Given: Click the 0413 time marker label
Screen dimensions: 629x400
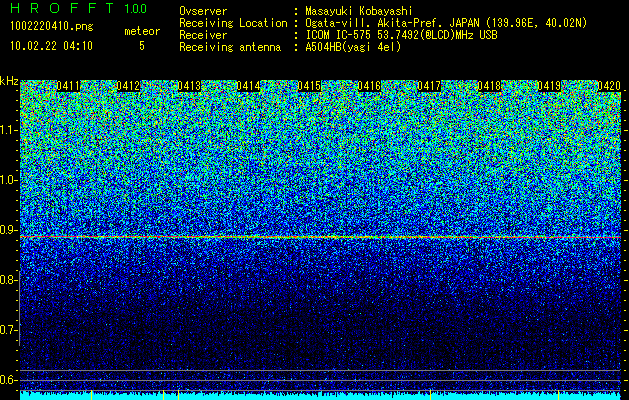Looking at the screenshot, I should pos(189,86).
